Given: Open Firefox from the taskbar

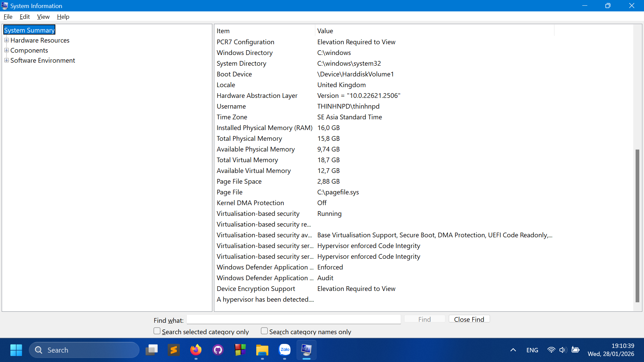Looking at the screenshot, I should click(196, 350).
